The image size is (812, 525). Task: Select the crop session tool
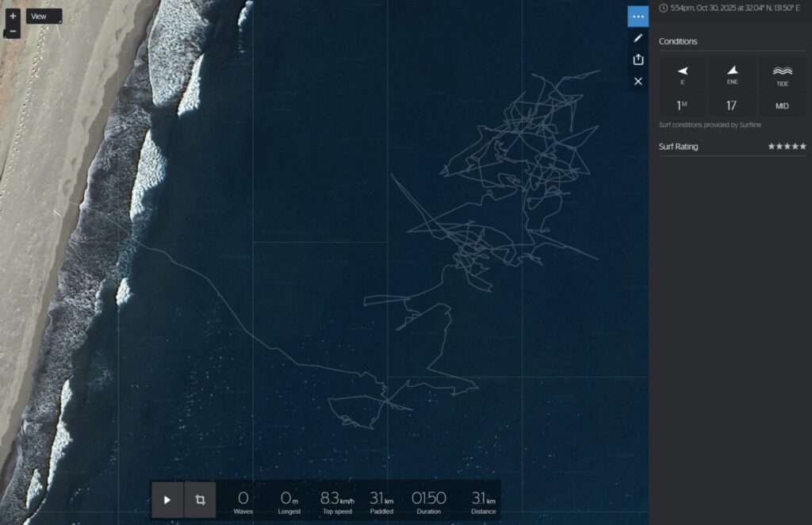point(200,500)
